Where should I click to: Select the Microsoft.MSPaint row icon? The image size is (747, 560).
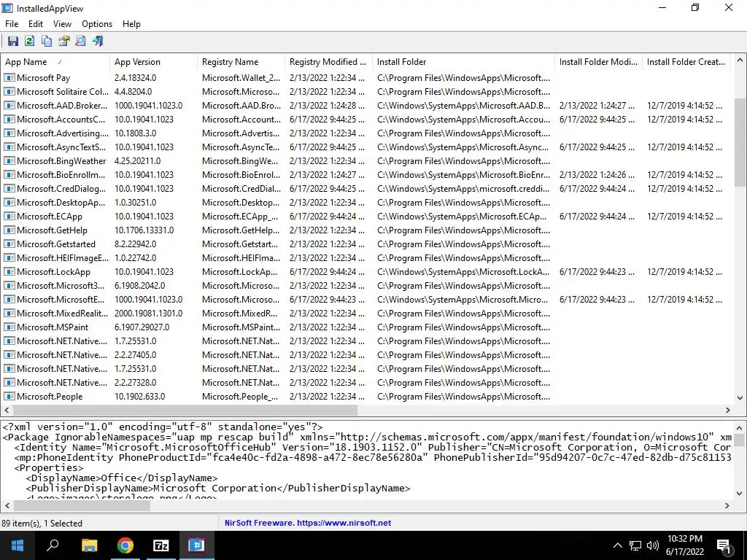pos(9,327)
